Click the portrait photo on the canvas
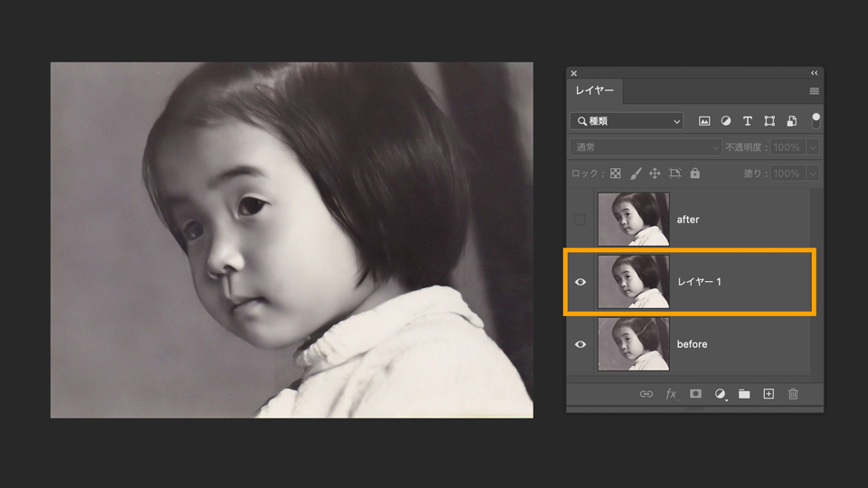Viewport: 868px width, 488px height. tap(292, 240)
